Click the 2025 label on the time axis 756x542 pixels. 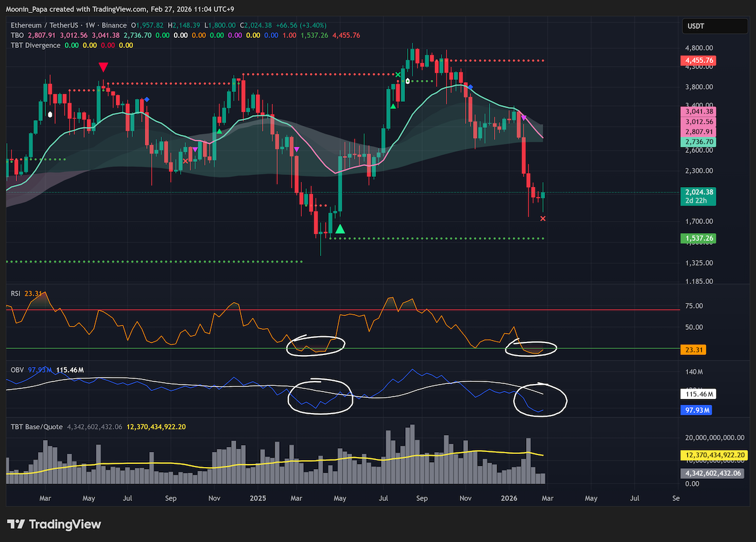[257, 498]
